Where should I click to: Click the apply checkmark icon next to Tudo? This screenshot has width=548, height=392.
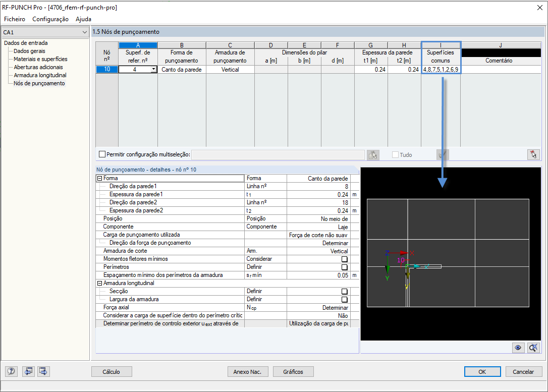tap(443, 155)
